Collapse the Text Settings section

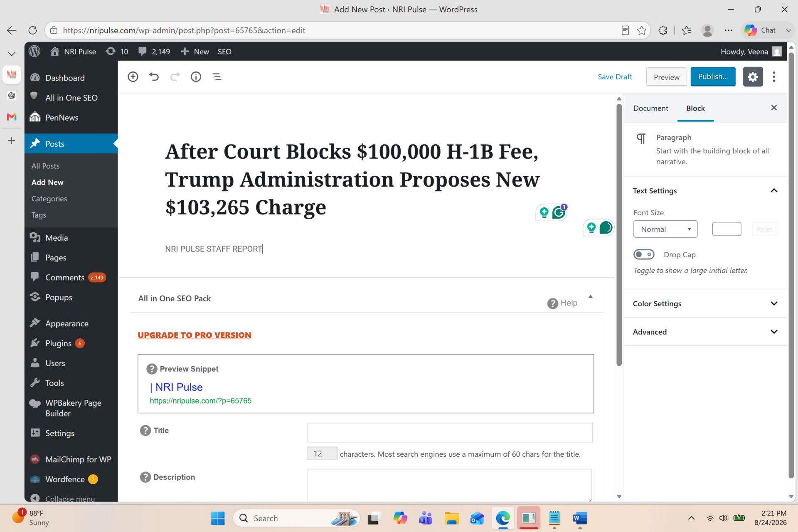tap(774, 191)
